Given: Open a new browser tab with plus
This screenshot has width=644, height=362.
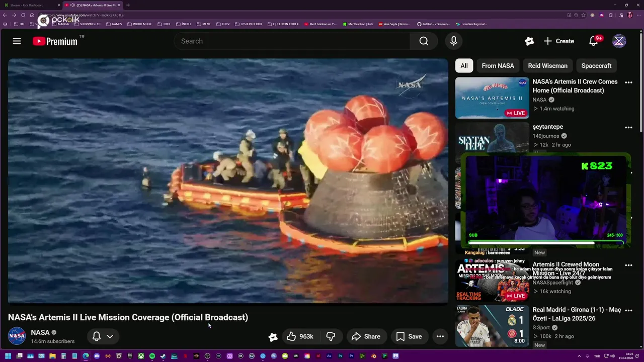Looking at the screenshot, I should coord(128,5).
